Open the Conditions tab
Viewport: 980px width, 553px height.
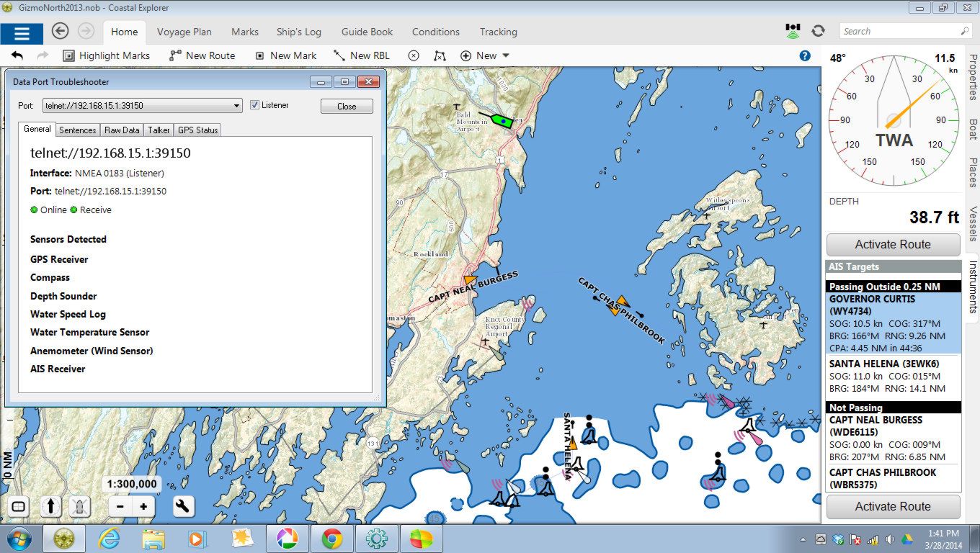pos(436,32)
